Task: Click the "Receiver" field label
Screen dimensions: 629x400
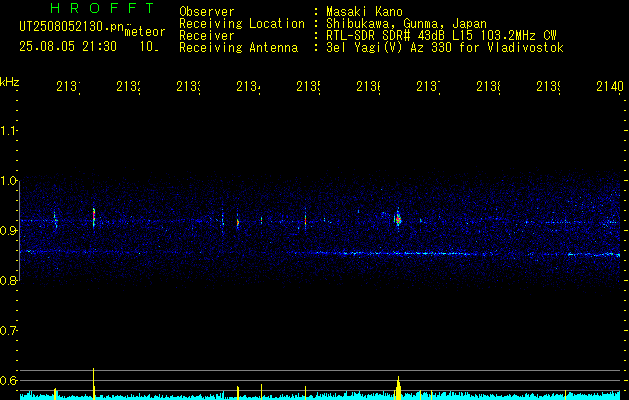Action: coord(207,36)
